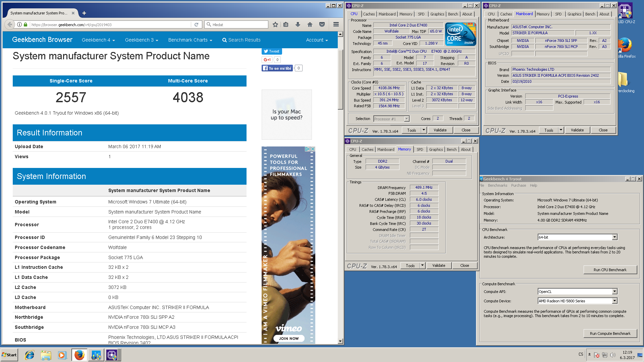Go to the Firefox home page icon
This screenshot has width=644, height=362.
click(x=310, y=24)
